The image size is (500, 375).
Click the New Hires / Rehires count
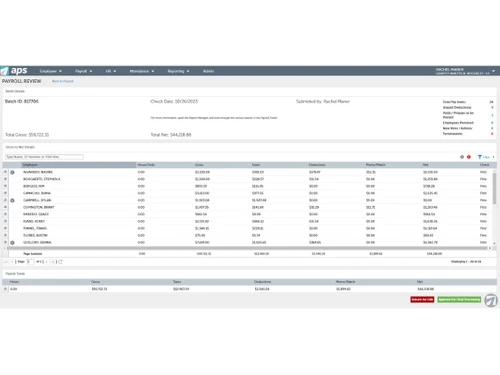point(492,128)
